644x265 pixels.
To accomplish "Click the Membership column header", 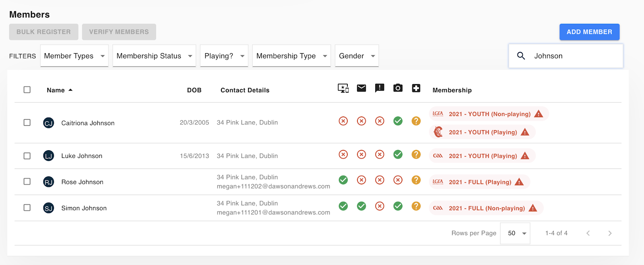I will click(452, 90).
